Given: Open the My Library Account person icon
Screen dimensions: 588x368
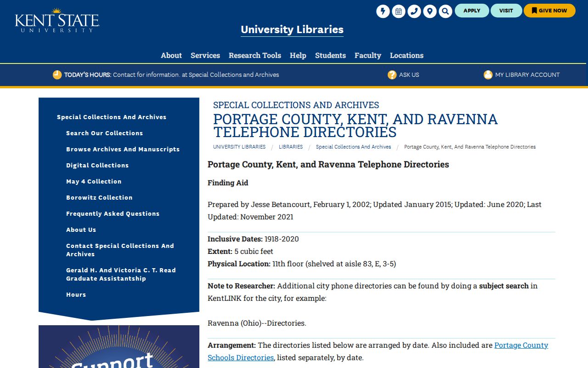Looking at the screenshot, I should [488, 75].
